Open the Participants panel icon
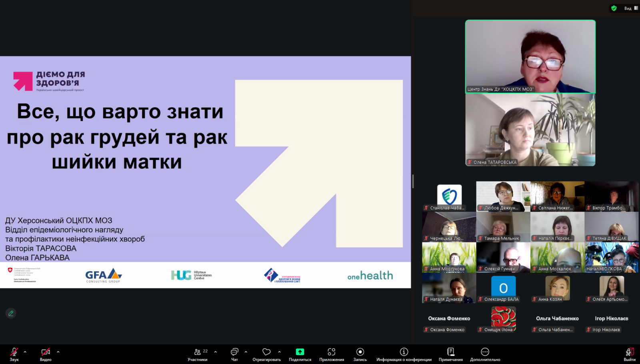 click(198, 352)
